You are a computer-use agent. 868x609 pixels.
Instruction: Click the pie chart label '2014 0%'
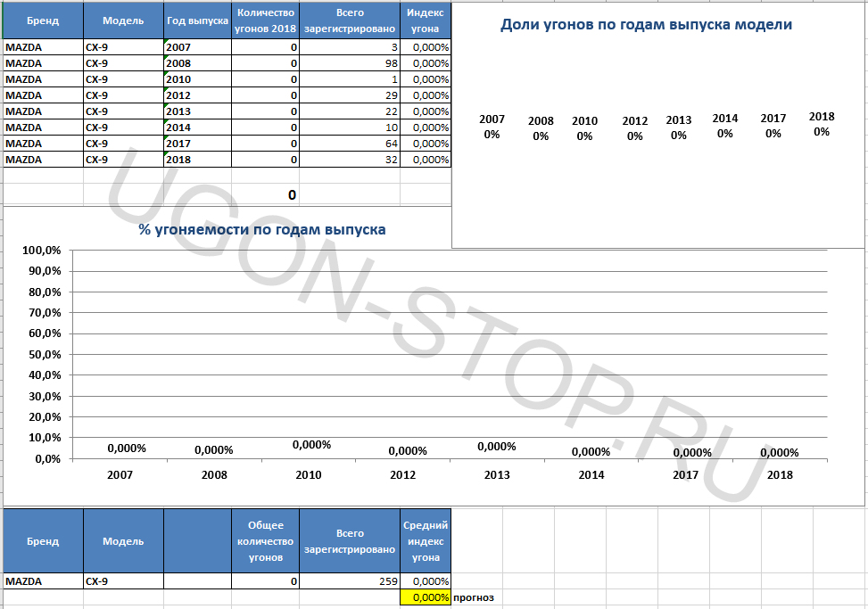tap(725, 126)
